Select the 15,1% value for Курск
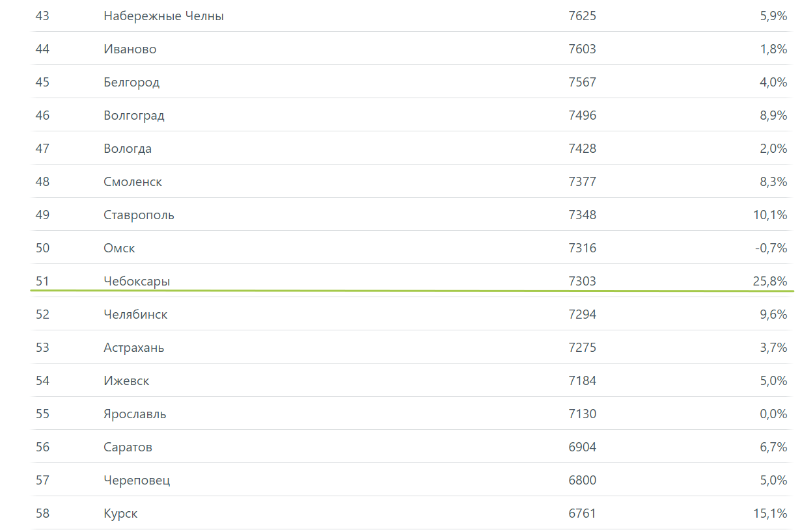Viewport: 800px width, 532px height. (770, 514)
